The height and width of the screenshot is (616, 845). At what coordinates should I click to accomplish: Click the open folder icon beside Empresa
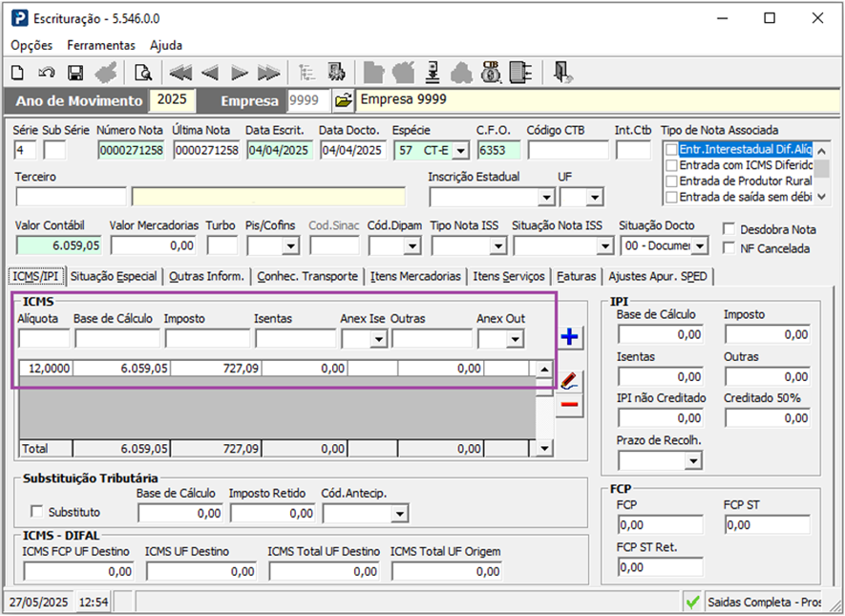coord(343,100)
